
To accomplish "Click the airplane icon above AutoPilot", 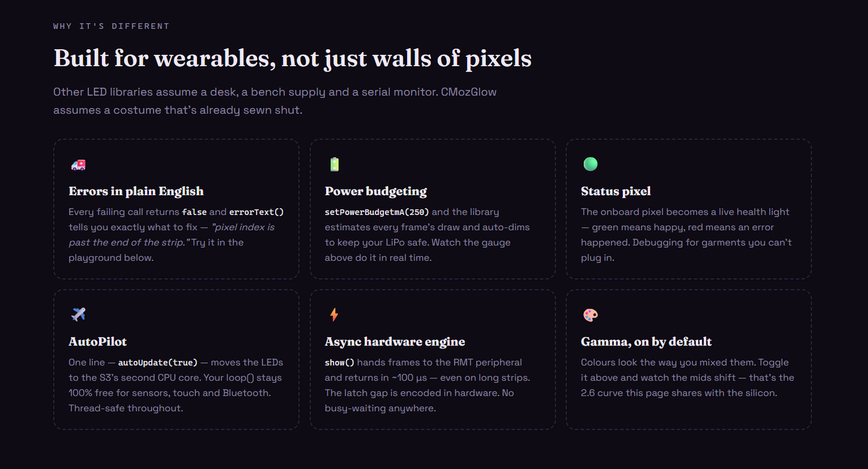I will click(78, 314).
